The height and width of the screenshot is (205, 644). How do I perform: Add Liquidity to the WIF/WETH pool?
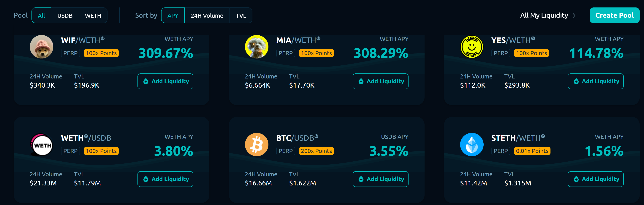point(165,81)
